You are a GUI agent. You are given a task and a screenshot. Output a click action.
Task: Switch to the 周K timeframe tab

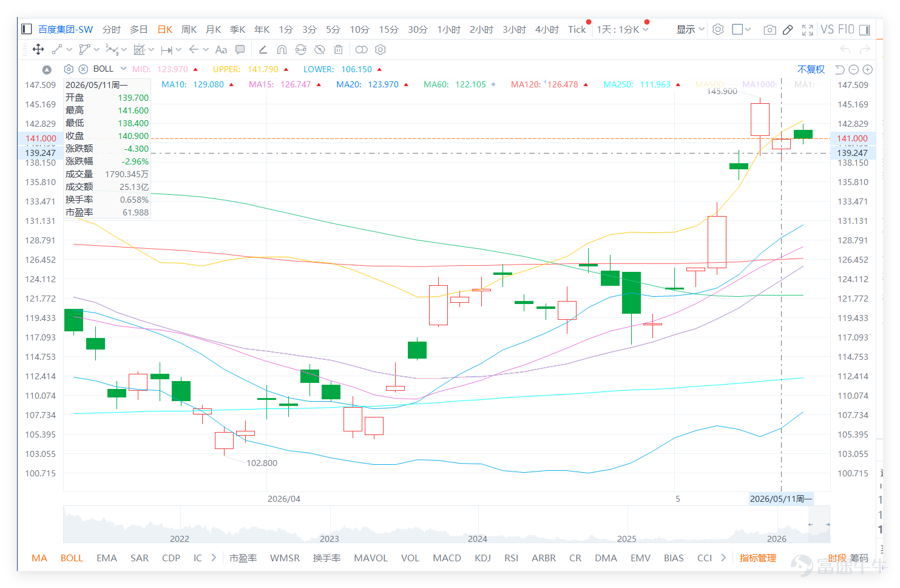(x=189, y=30)
